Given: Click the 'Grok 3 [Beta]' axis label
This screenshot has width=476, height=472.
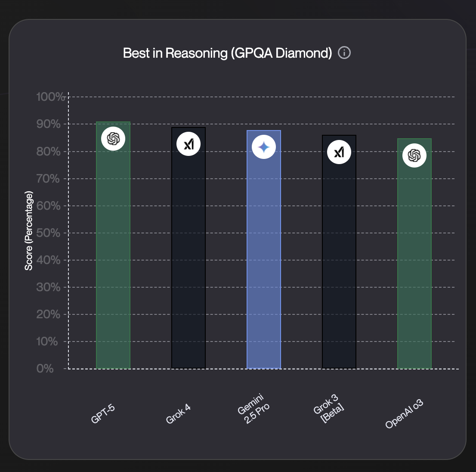Looking at the screenshot, I should pyautogui.click(x=329, y=408).
